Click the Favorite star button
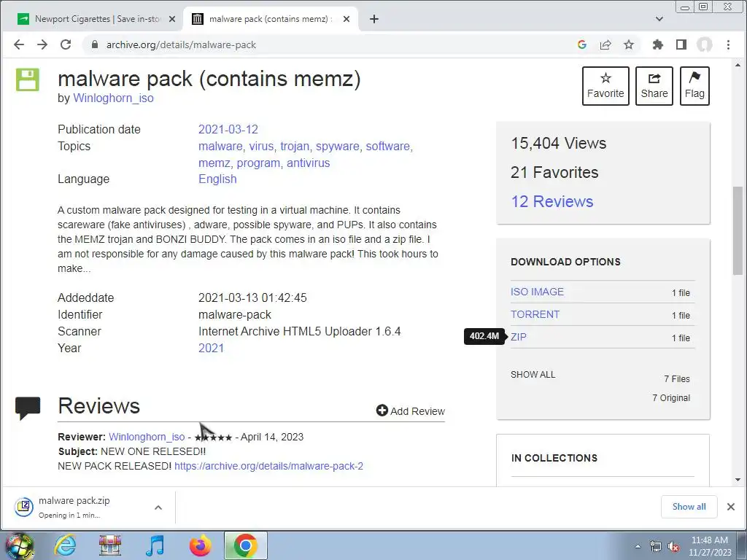The height and width of the screenshot is (560, 747). click(605, 86)
